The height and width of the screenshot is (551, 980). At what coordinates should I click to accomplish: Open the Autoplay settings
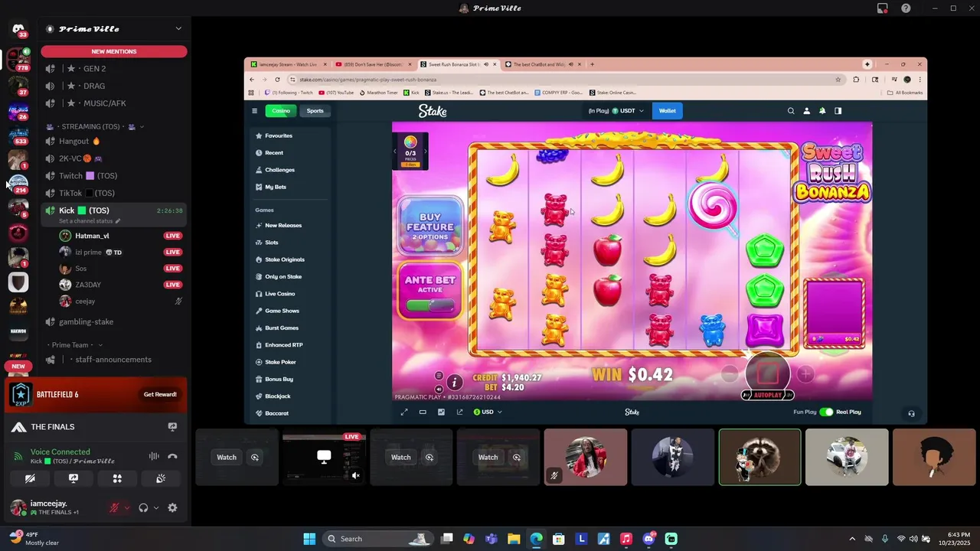768,395
